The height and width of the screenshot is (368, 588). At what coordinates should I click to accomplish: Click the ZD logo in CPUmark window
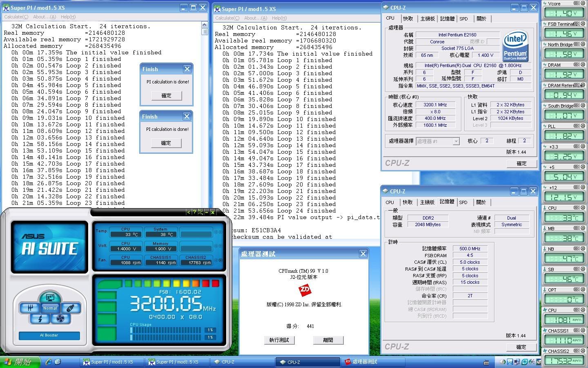click(x=305, y=290)
